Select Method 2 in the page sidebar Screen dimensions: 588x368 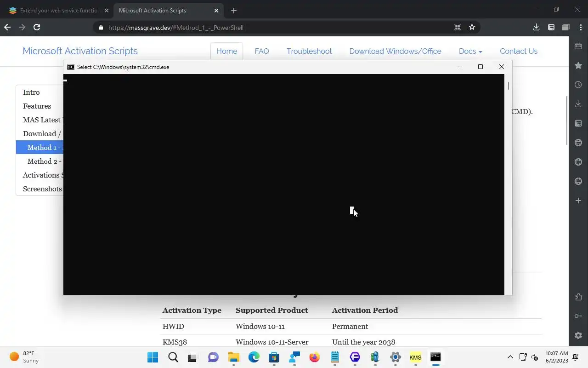point(40,161)
